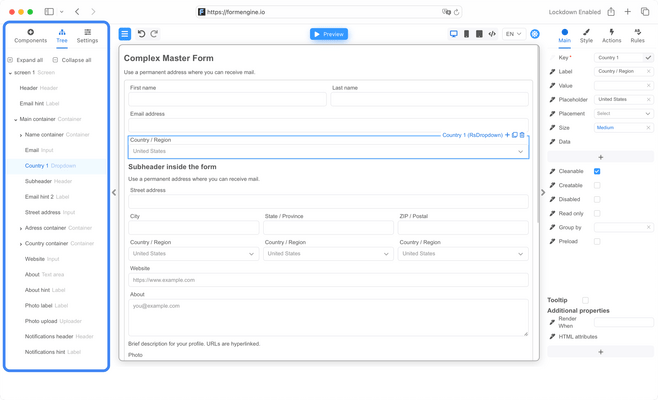Image resolution: width=658 pixels, height=400 pixels.
Task: Enable the Disabled checkbox
Action: (x=597, y=199)
